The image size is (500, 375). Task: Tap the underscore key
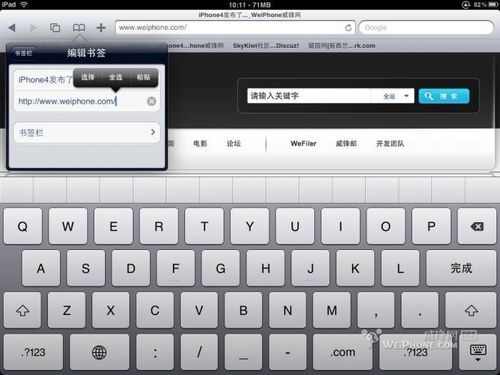pyautogui.click(x=243, y=352)
